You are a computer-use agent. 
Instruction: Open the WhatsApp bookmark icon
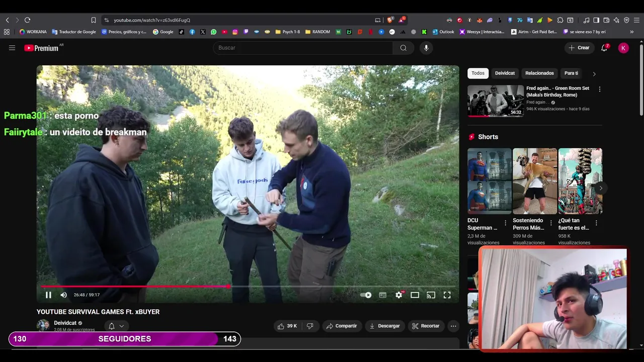pyautogui.click(x=214, y=32)
